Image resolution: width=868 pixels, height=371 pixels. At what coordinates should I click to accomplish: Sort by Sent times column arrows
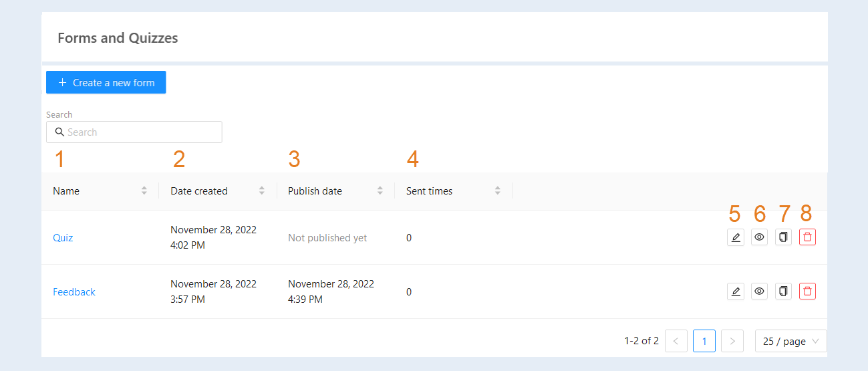498,191
